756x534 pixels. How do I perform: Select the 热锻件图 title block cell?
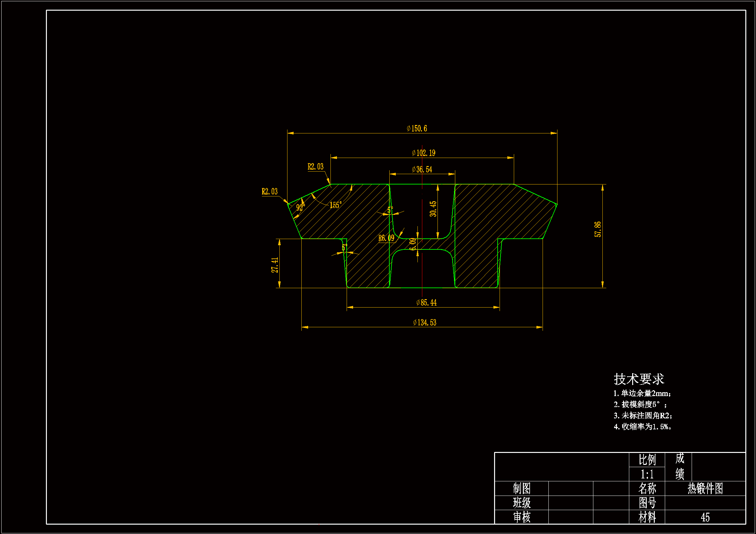705,488
